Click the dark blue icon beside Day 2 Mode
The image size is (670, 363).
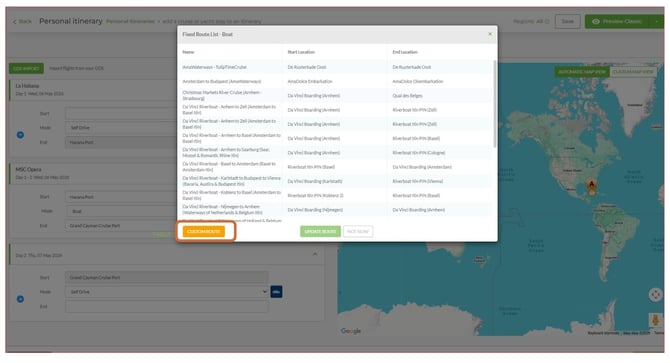[276, 292]
